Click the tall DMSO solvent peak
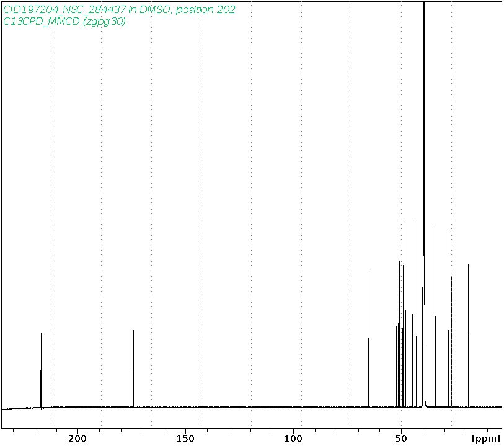 [424, 204]
